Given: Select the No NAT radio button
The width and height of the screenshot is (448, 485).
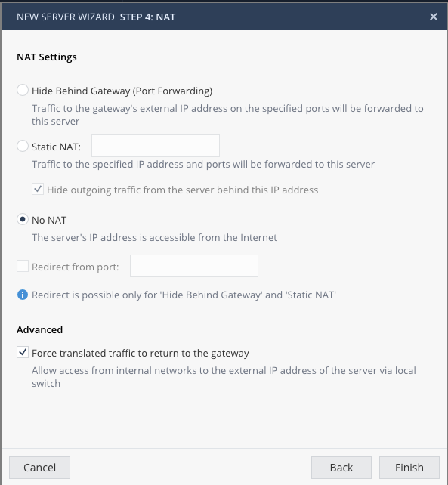Looking at the screenshot, I should tap(23, 219).
